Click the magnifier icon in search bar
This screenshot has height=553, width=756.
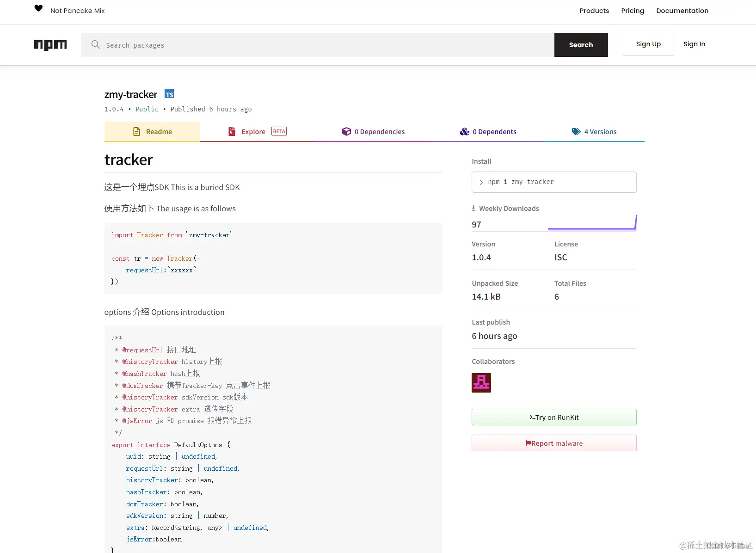pyautogui.click(x=96, y=44)
